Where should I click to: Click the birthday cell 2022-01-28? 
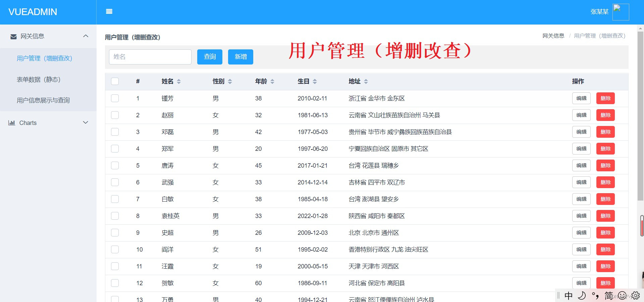pyautogui.click(x=313, y=216)
